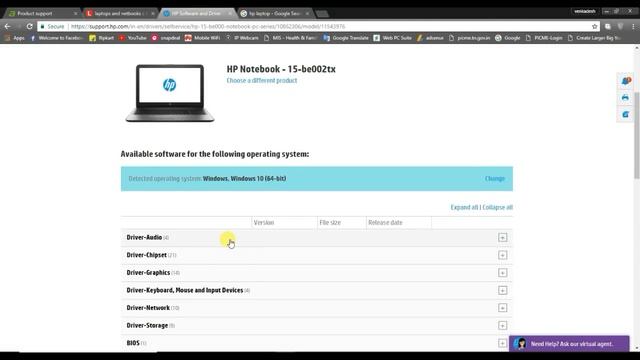This screenshot has width=640, height=360.
Task: Expand the Driver-Storage plus icon
Action: (502, 325)
